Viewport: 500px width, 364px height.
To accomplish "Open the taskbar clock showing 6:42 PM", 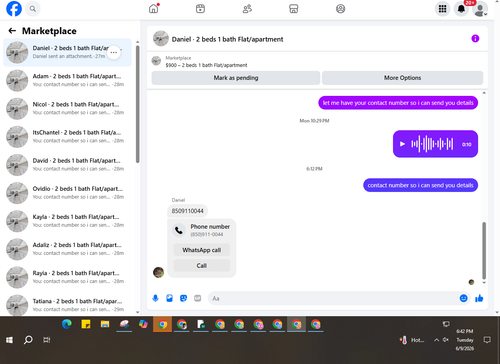I will click(x=465, y=340).
